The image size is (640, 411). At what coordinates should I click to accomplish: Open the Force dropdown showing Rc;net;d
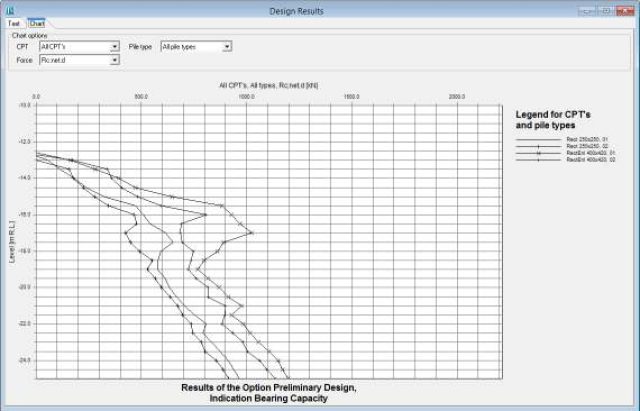pyautogui.click(x=115, y=60)
